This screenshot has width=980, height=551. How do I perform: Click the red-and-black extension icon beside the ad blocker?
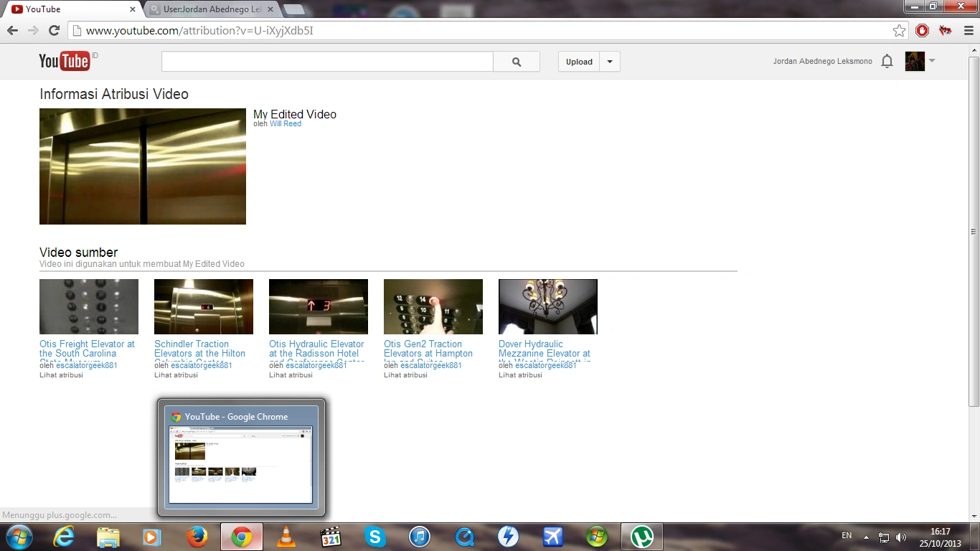pyautogui.click(x=946, y=31)
